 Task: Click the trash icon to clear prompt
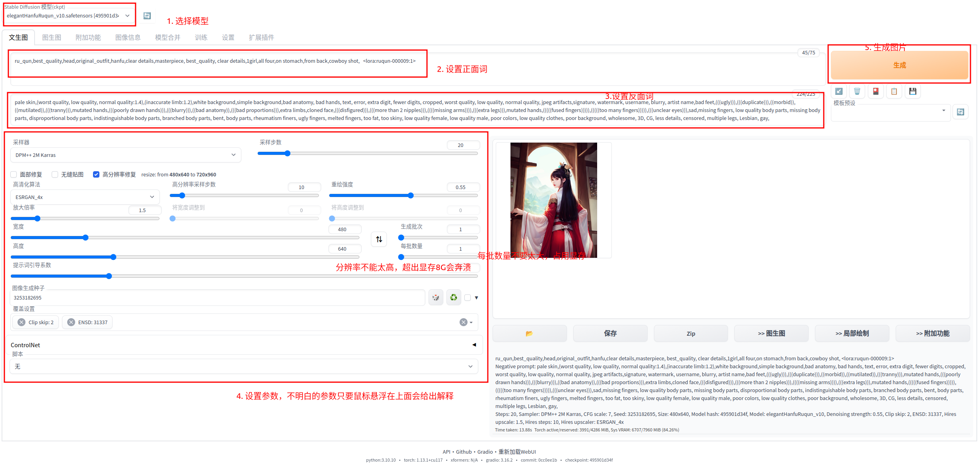857,91
